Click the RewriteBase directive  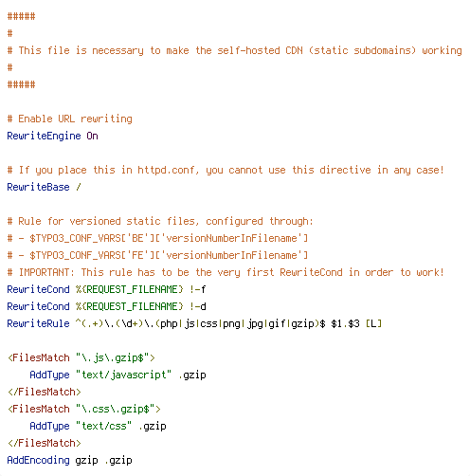click(38, 187)
